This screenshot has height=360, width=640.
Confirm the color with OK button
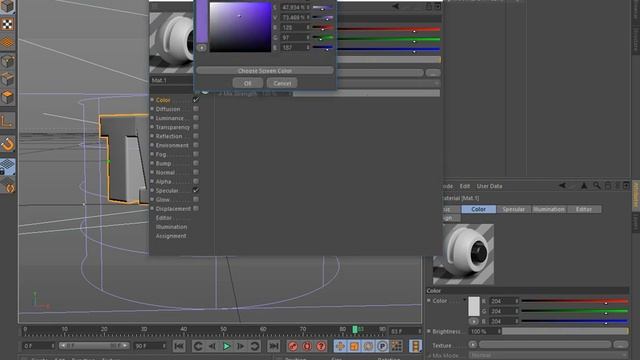click(x=248, y=83)
